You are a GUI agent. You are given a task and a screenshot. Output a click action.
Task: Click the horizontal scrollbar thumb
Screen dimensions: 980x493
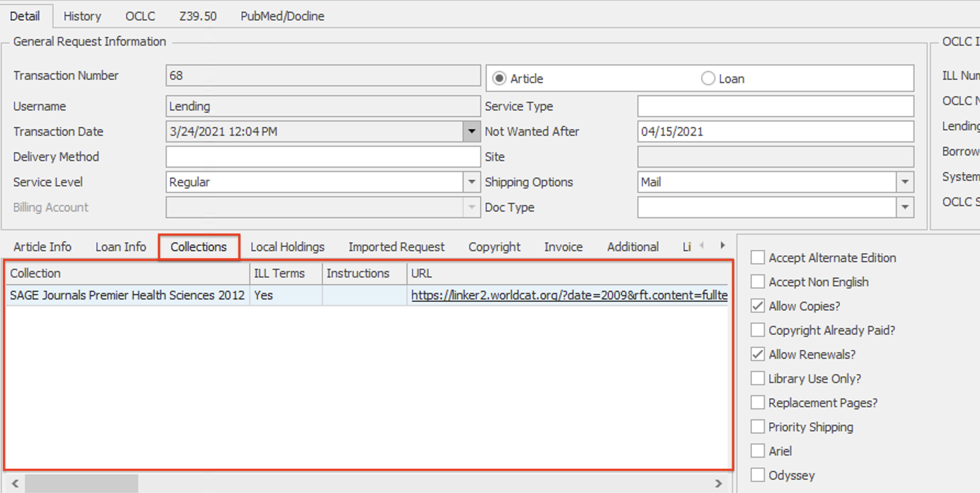[81, 484]
